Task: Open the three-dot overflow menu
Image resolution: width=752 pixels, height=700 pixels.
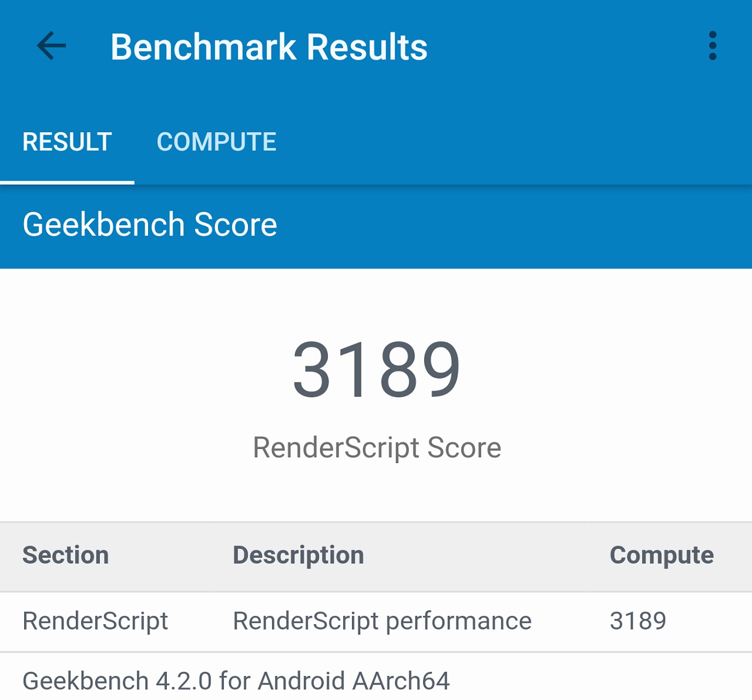Action: 713,46
